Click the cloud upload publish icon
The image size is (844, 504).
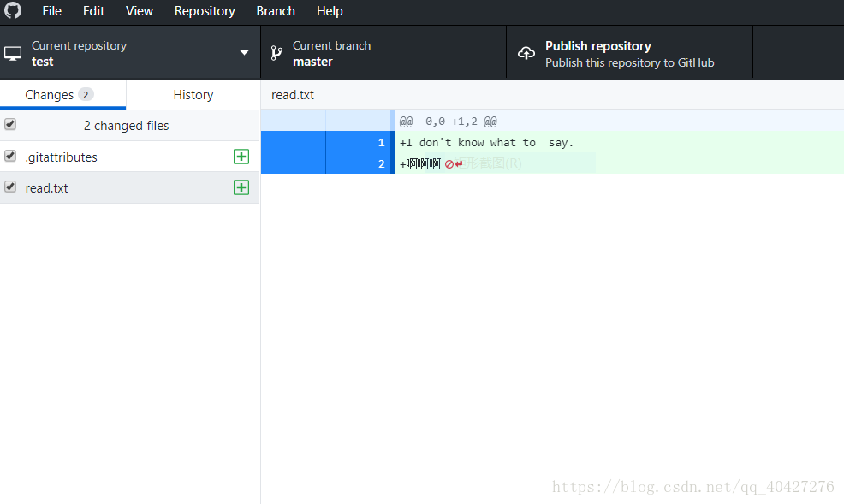point(526,53)
